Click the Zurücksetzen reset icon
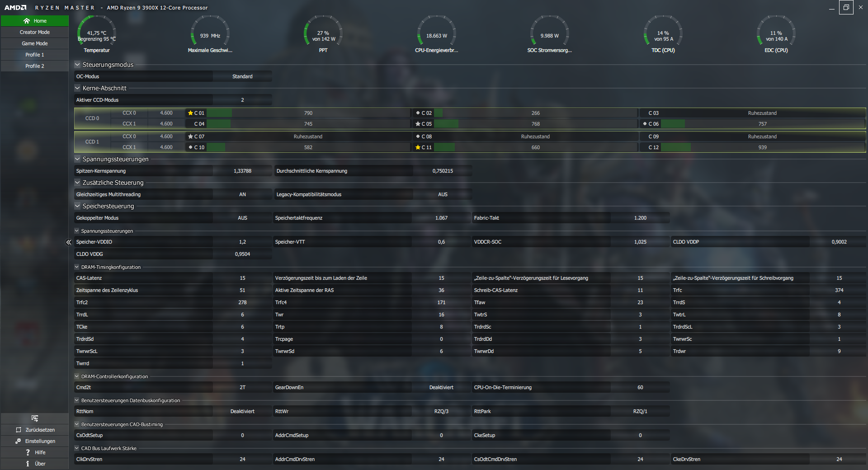The image size is (868, 470). click(x=19, y=430)
